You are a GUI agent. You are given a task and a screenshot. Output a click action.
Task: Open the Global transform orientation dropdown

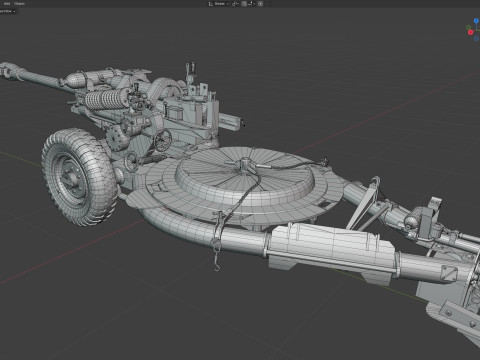pyautogui.click(x=219, y=4)
